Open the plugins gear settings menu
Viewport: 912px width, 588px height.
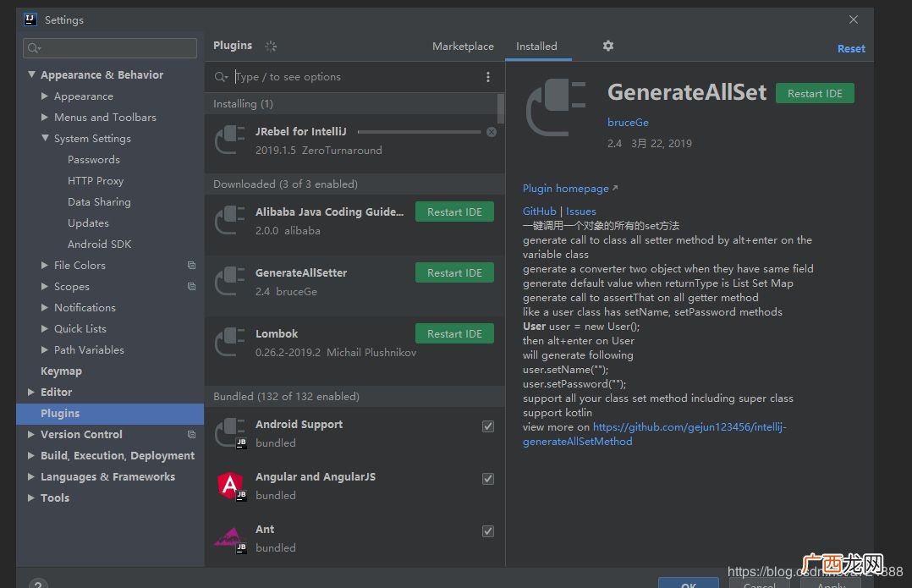[x=607, y=46]
